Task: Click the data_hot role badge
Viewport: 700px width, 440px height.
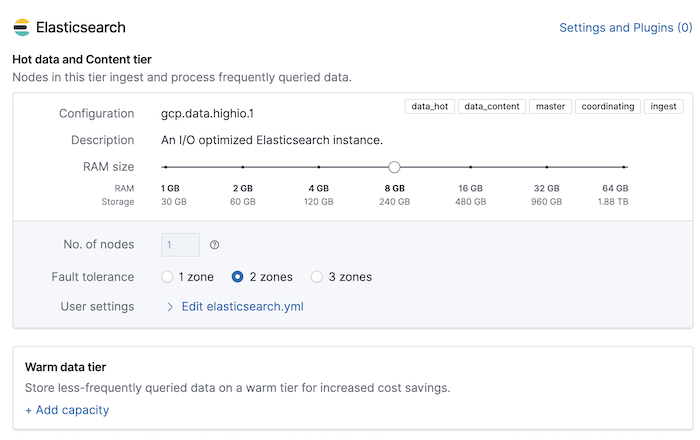Action: pyautogui.click(x=429, y=106)
